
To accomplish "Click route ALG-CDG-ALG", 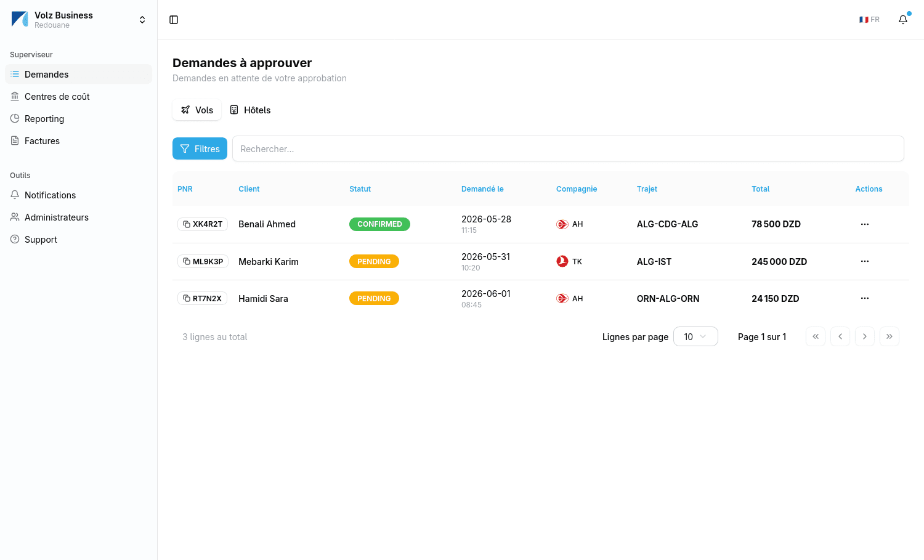I will click(x=667, y=224).
